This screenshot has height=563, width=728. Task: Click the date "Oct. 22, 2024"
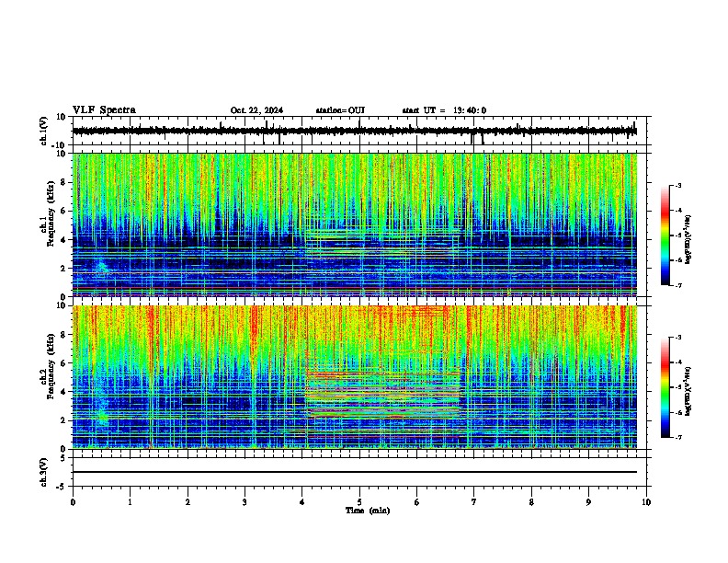[256, 110]
